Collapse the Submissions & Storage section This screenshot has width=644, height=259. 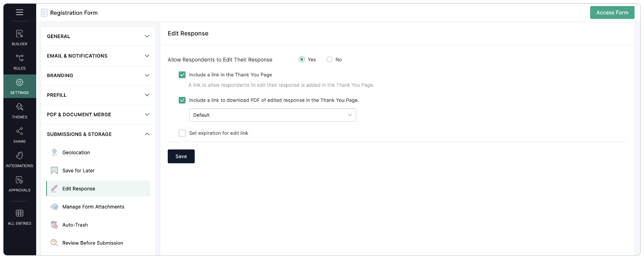(98, 134)
